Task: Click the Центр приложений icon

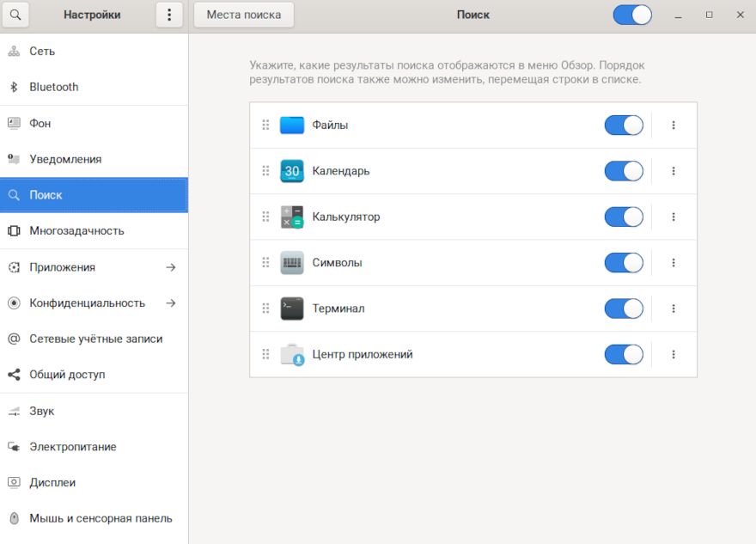Action: [292, 354]
